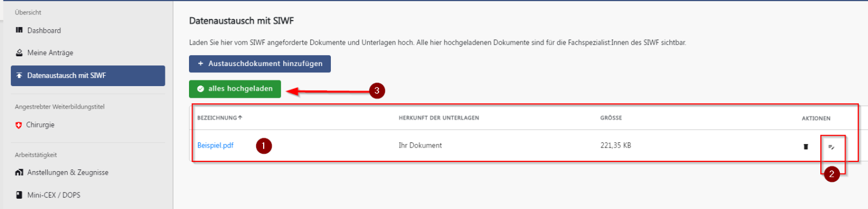
Task: Click the building icon beside Anstellungen
Action: pyautogui.click(x=19, y=172)
